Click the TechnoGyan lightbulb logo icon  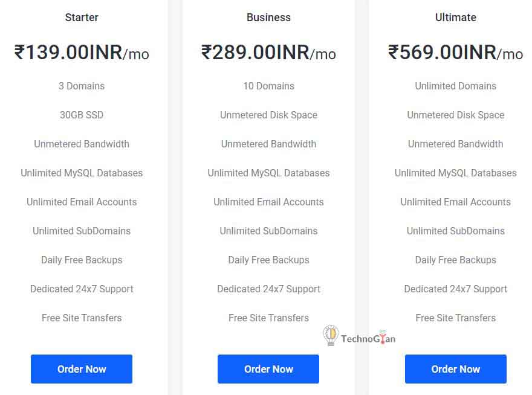point(331,336)
